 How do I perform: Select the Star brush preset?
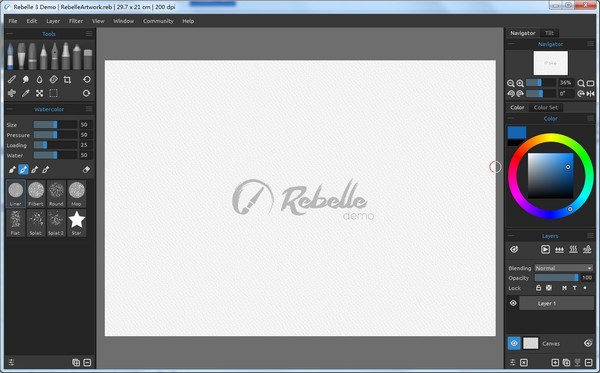(77, 223)
